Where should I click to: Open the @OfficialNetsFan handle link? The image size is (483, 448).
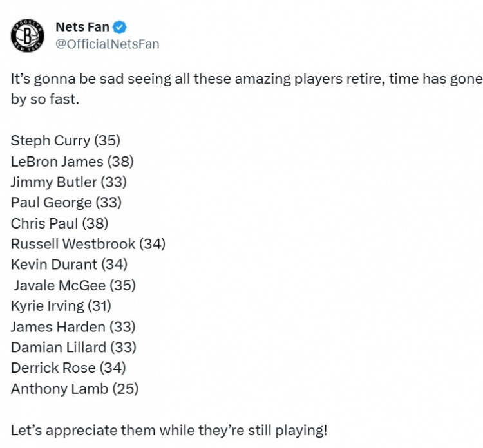[x=107, y=44]
